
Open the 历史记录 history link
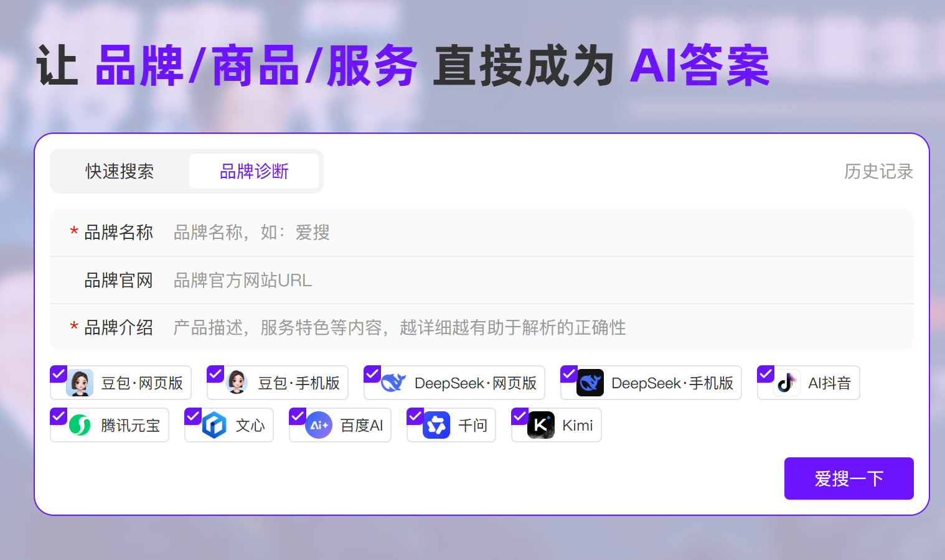pos(878,171)
